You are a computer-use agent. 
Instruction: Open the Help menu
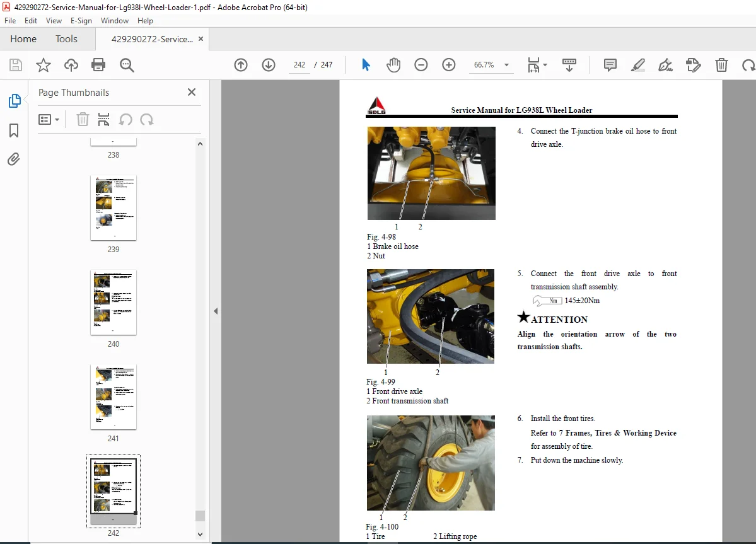145,21
